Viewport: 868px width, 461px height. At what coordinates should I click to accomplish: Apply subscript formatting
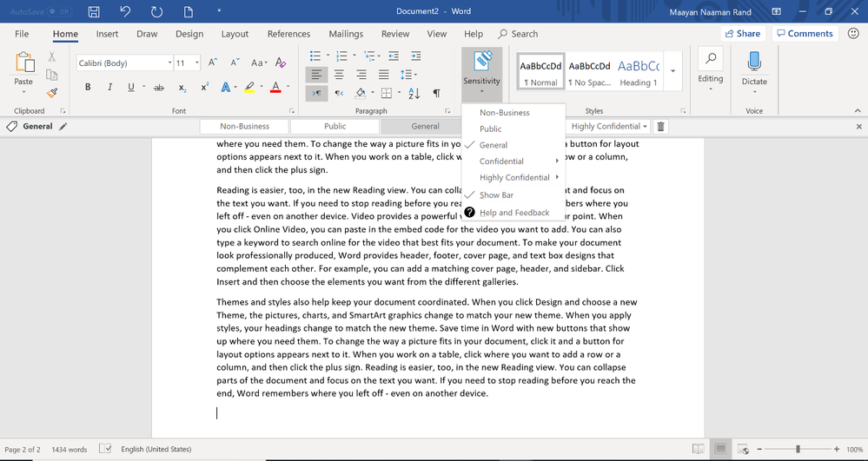pos(182,88)
